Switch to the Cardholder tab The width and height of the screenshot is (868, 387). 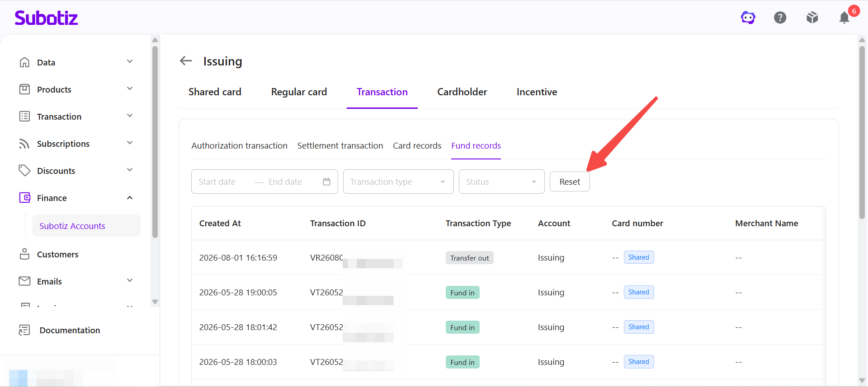462,92
